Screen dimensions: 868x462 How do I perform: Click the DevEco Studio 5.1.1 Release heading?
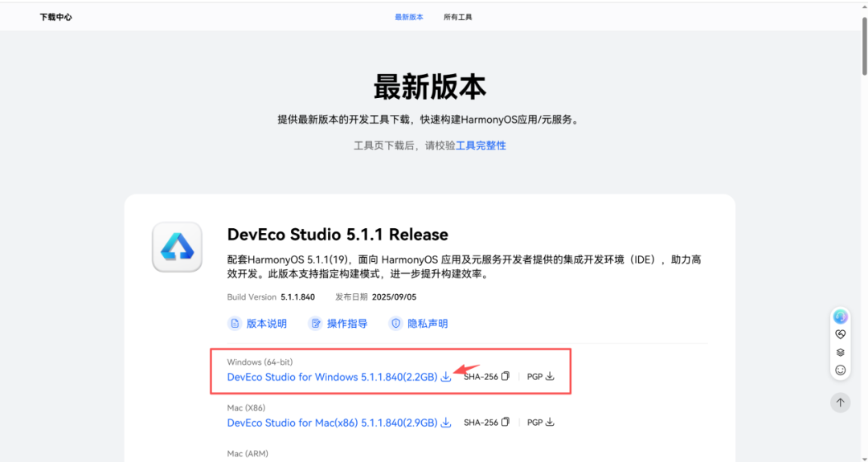[x=338, y=235]
